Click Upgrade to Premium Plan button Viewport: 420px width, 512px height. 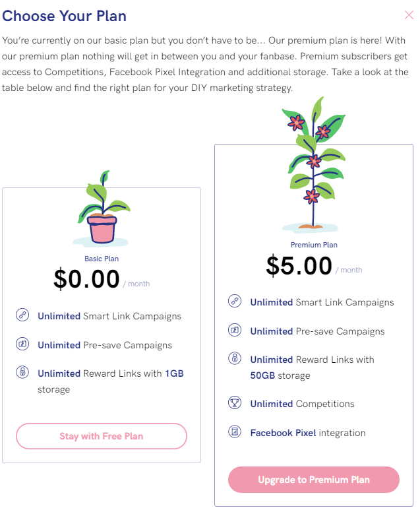(314, 480)
